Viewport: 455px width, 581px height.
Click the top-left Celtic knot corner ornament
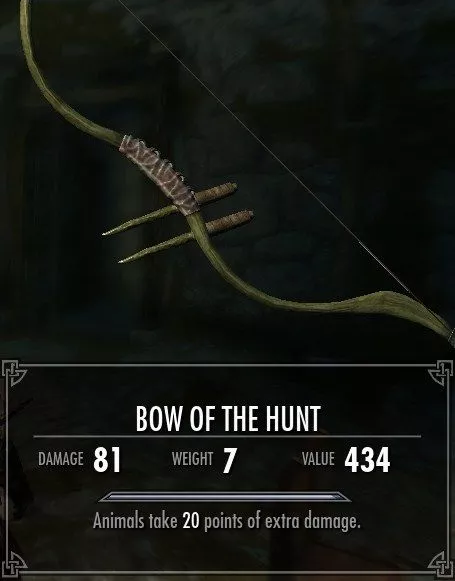[x=14, y=374]
